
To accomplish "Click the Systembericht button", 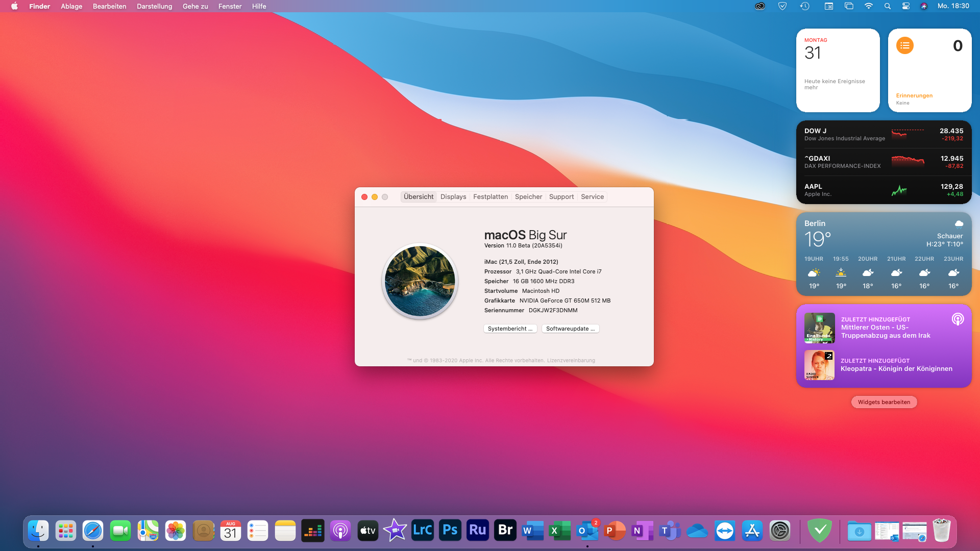I will pyautogui.click(x=510, y=329).
